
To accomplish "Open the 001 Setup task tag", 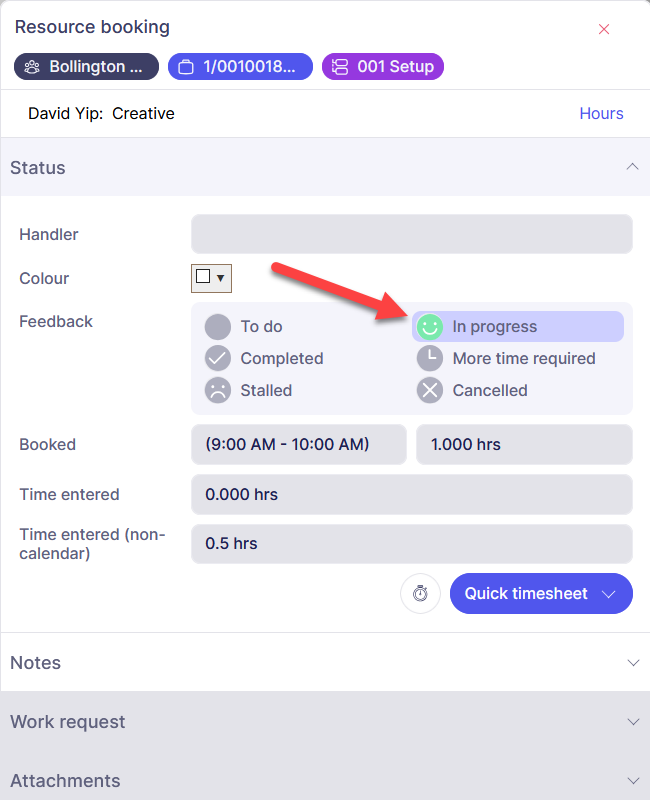I will (x=383, y=67).
